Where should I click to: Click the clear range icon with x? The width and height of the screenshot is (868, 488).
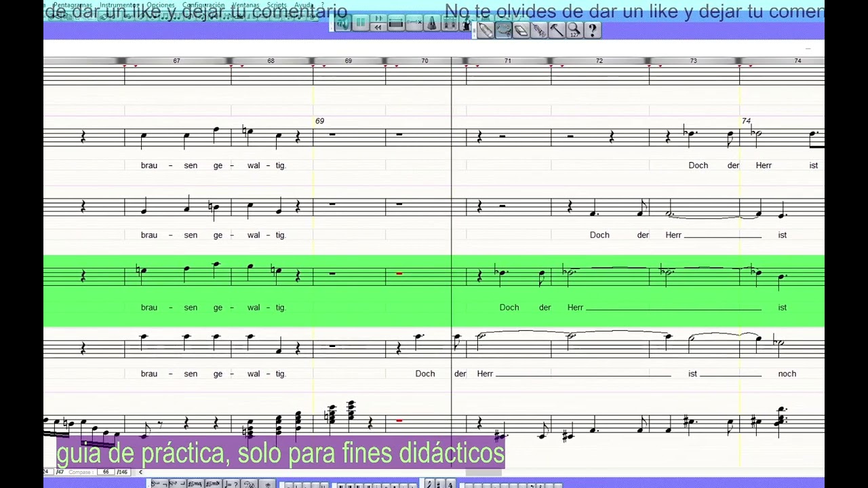pos(414,24)
